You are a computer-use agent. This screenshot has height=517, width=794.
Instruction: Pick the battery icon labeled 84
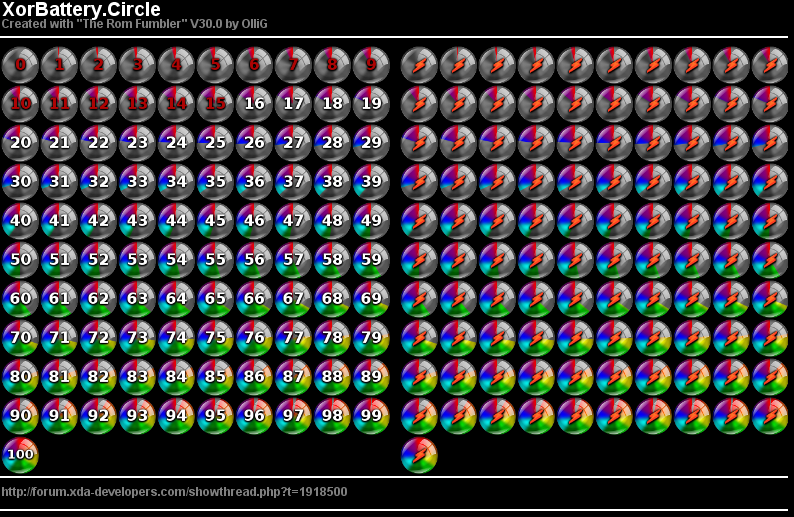[x=176, y=377]
